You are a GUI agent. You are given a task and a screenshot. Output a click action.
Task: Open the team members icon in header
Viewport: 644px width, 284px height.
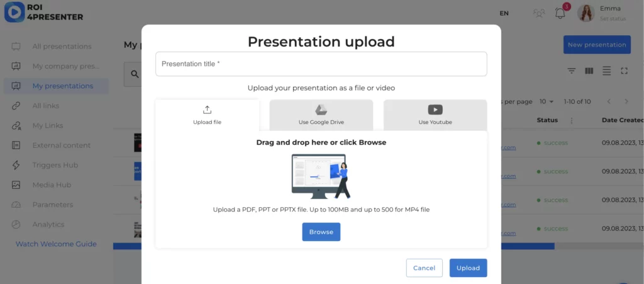(539, 13)
